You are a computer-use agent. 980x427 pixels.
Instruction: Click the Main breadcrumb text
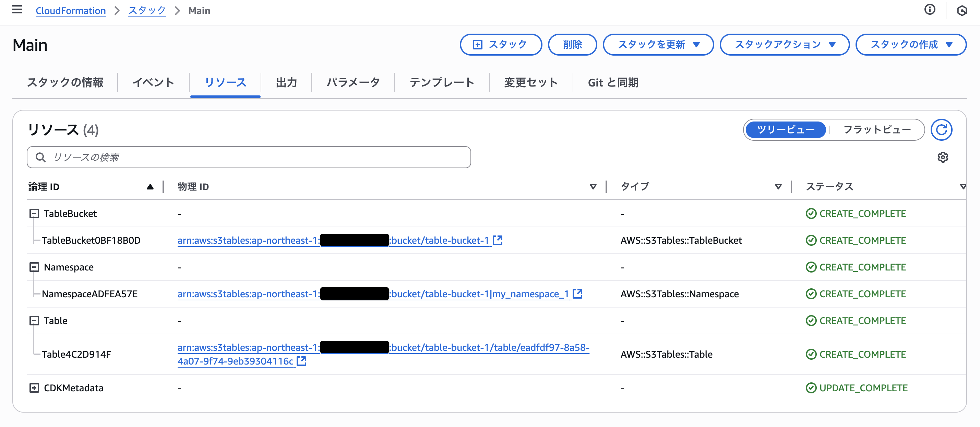coord(199,11)
